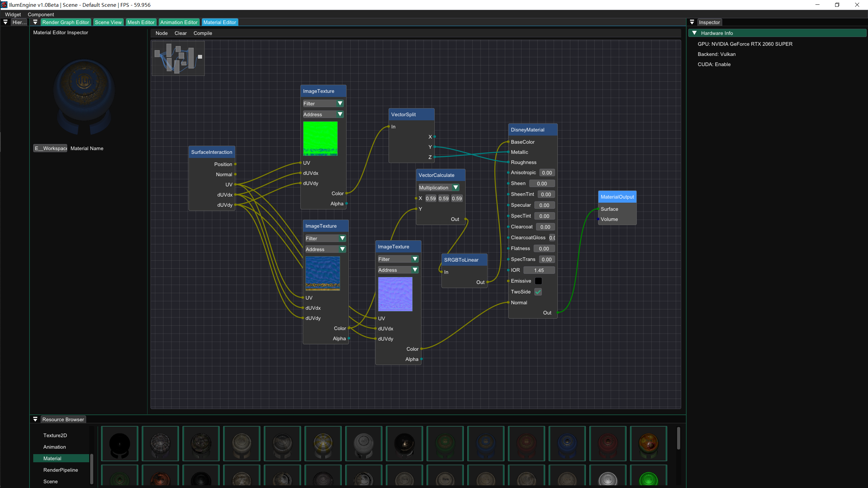Click the purple normal map texture preview

coord(395,294)
